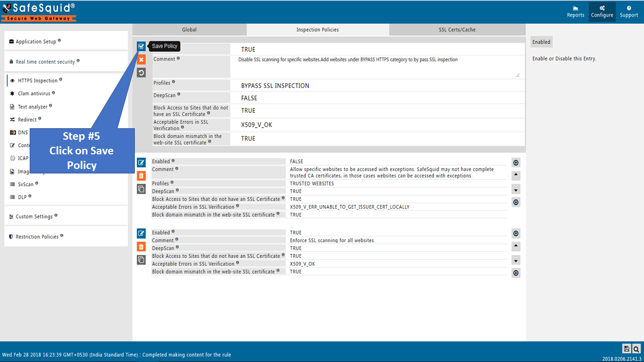Select the Inspection Policies tab
This screenshot has width=644, height=362.
[x=317, y=30]
